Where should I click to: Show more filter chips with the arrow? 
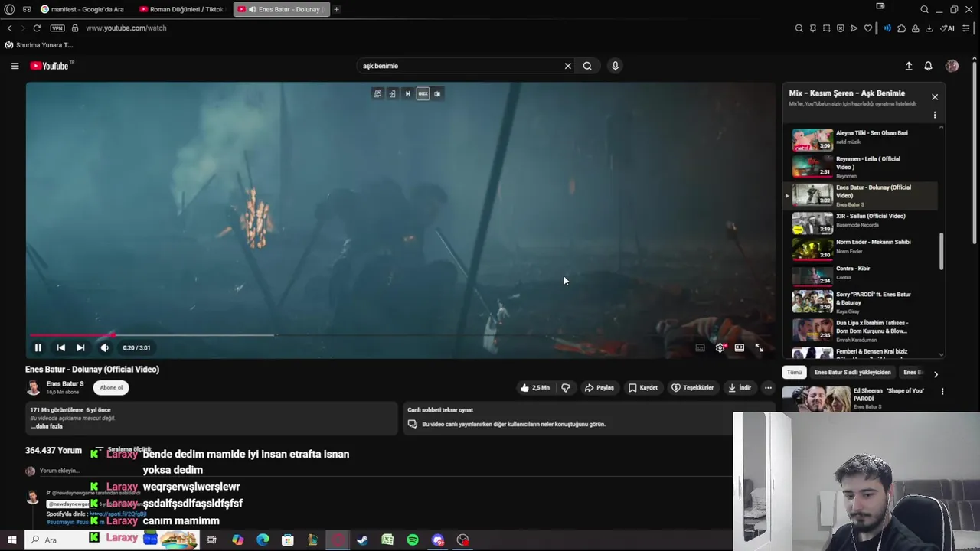[935, 374]
